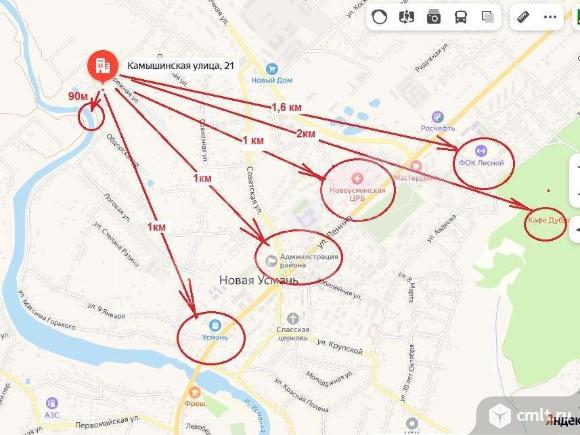Click the ФОК Лесной sports marker

pyautogui.click(x=481, y=151)
